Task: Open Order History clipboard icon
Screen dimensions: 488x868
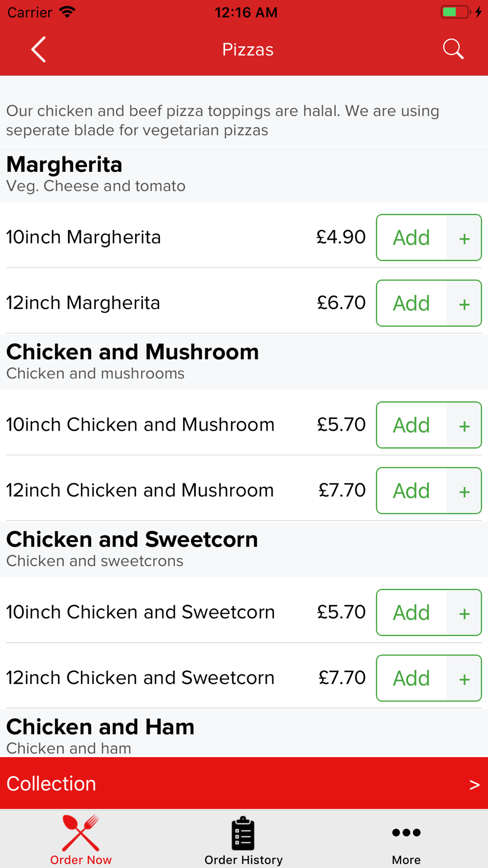Action: pyautogui.click(x=243, y=833)
